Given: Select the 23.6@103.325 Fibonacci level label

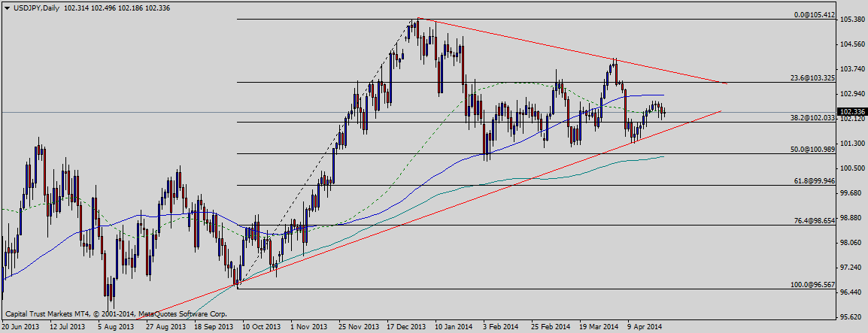Looking at the screenshot, I should (812, 77).
